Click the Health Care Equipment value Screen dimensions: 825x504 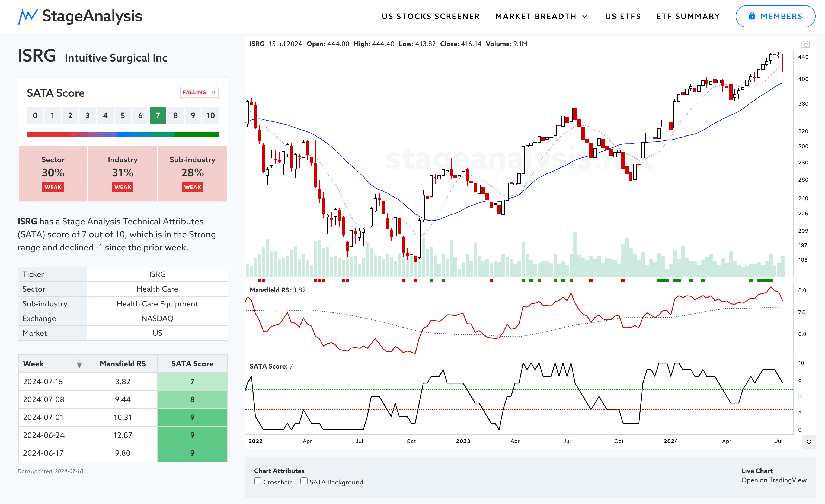point(157,304)
